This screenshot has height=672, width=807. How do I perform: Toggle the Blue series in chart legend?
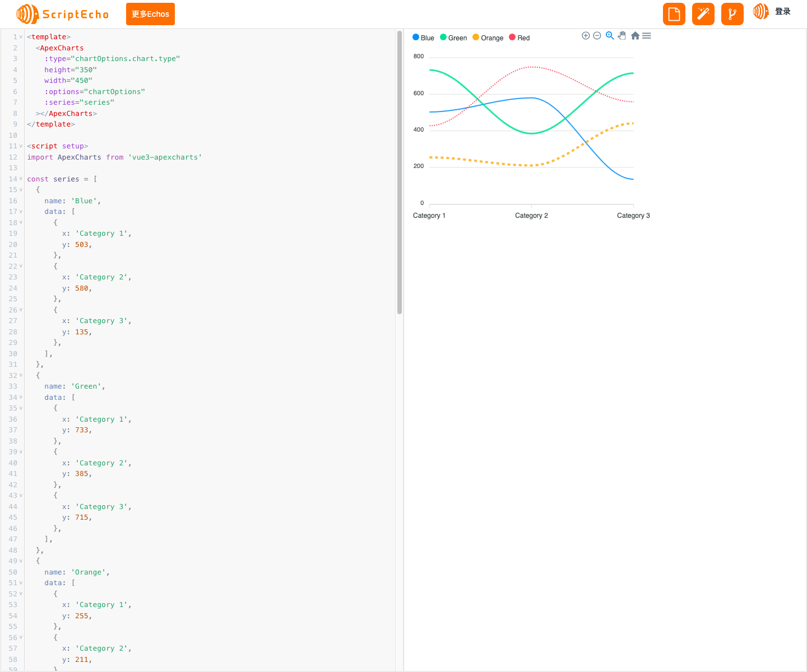click(424, 38)
